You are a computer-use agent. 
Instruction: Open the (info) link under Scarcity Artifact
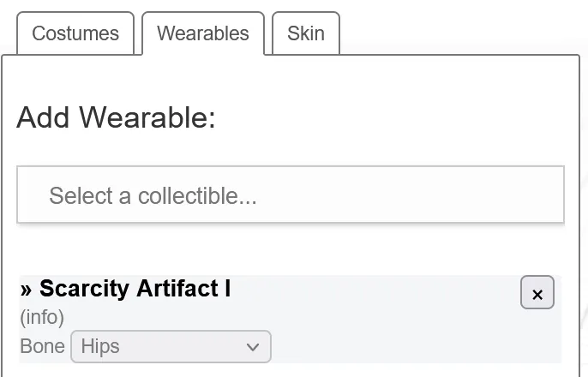click(42, 318)
